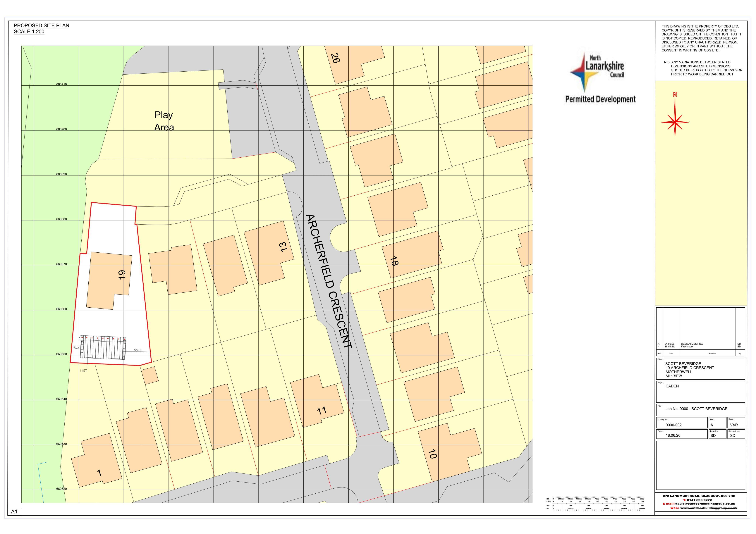756x534 pixels.
Task: Click the project name 'CADEN'
Action: tap(672, 386)
